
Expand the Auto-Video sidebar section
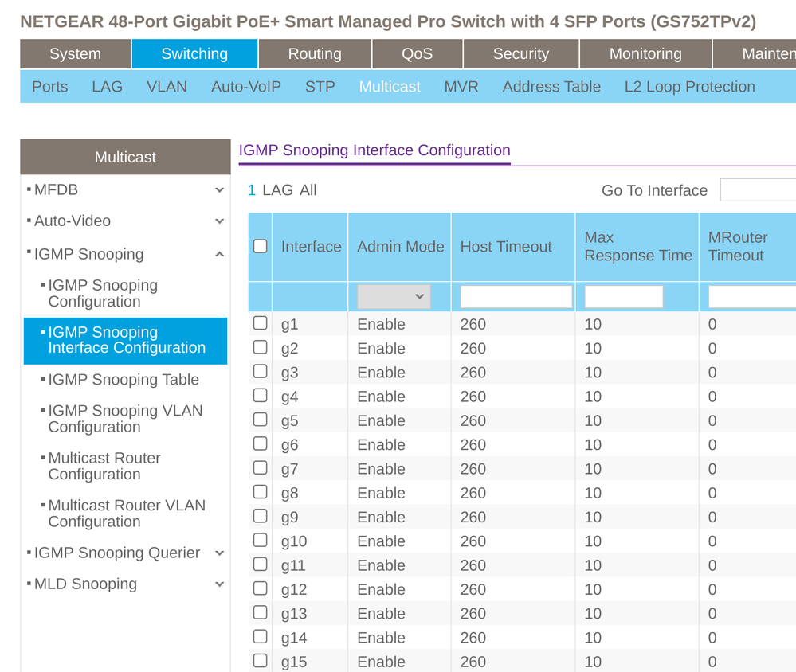(x=219, y=221)
